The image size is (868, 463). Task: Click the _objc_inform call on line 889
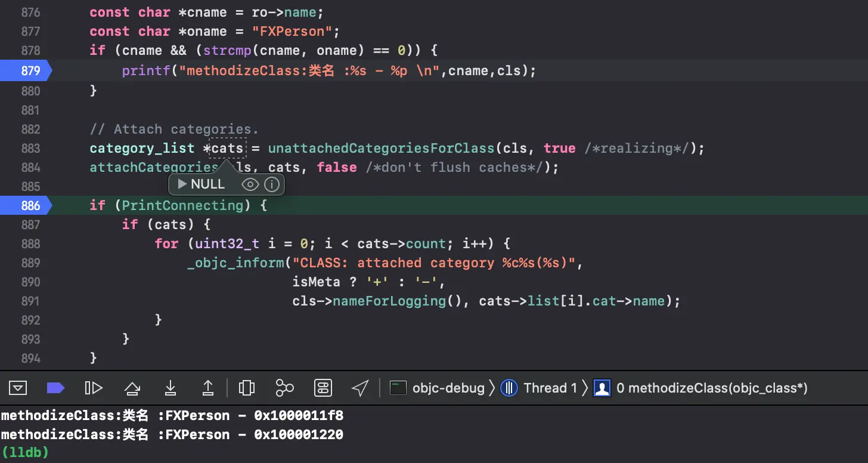(x=235, y=263)
